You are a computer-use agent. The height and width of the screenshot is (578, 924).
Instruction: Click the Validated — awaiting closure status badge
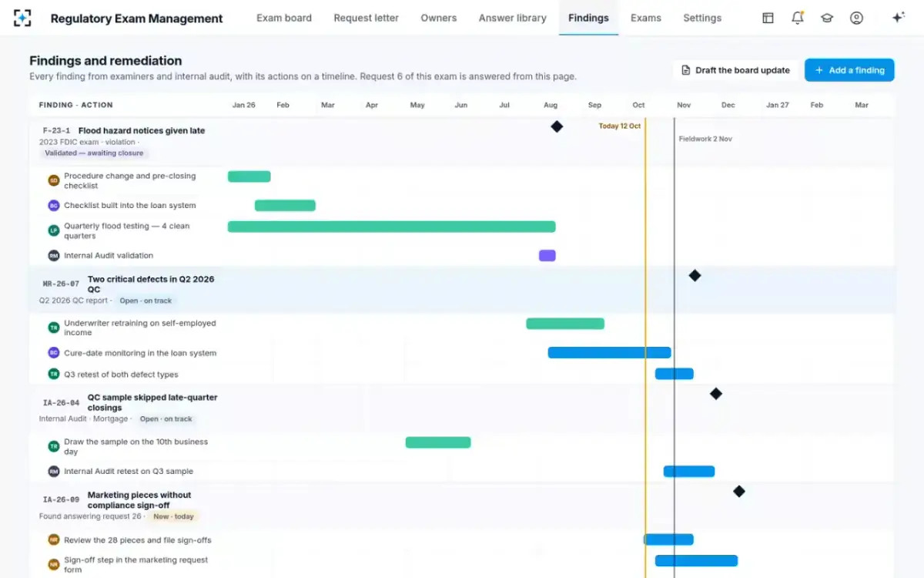[x=94, y=153]
